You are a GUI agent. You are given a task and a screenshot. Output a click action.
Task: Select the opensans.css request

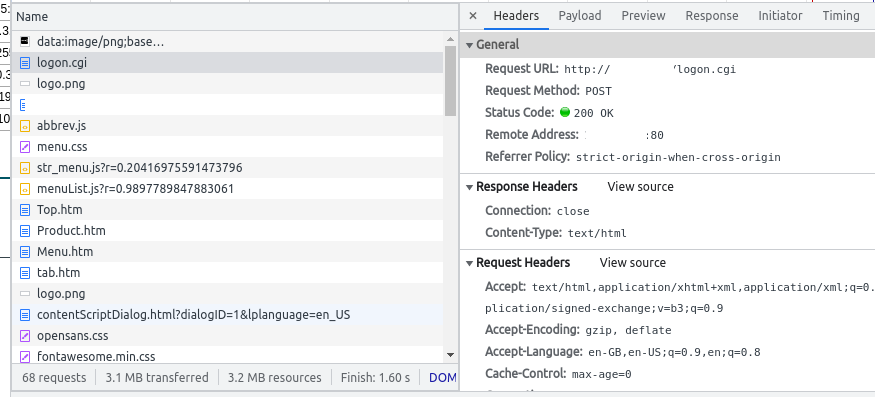pos(228,336)
